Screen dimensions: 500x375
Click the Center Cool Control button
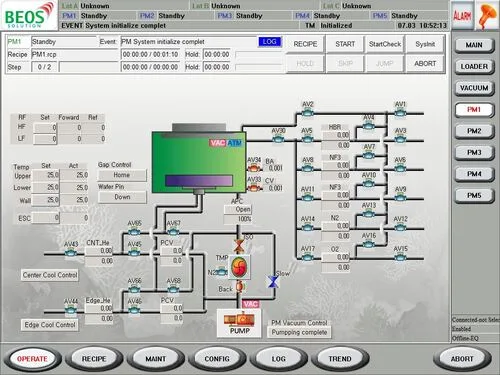(50, 275)
